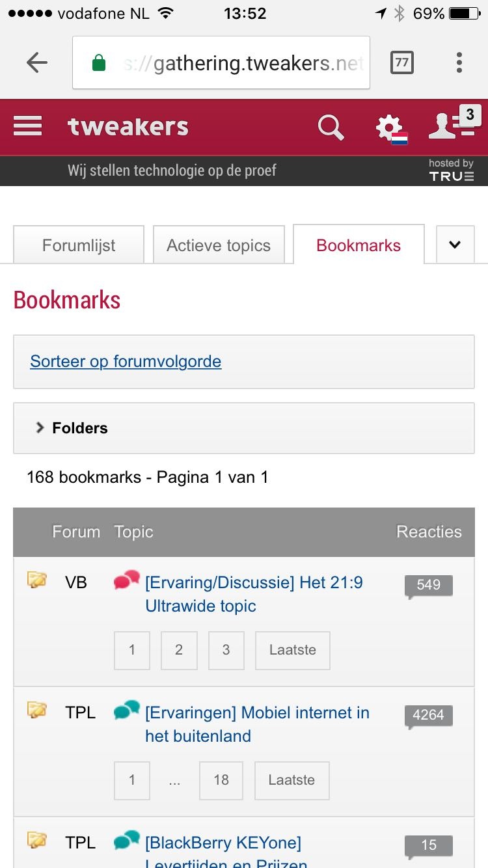This screenshot has width=488, height=868.
Task: Tap the browser back arrow
Action: click(x=37, y=63)
